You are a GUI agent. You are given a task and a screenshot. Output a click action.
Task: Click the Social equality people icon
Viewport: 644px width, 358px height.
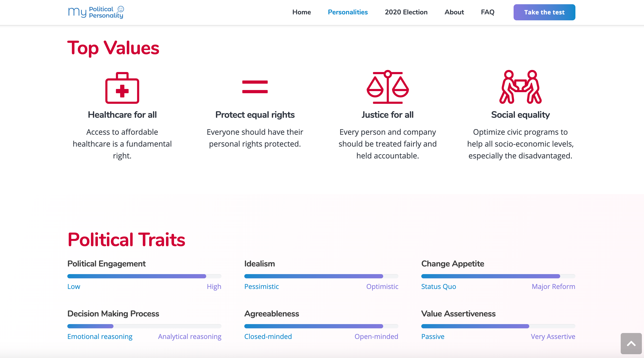[x=520, y=87]
